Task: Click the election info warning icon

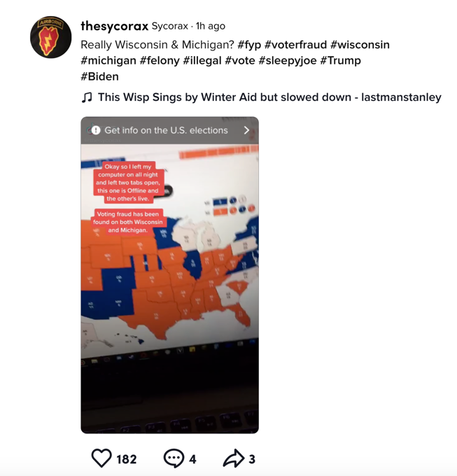Action: point(96,130)
